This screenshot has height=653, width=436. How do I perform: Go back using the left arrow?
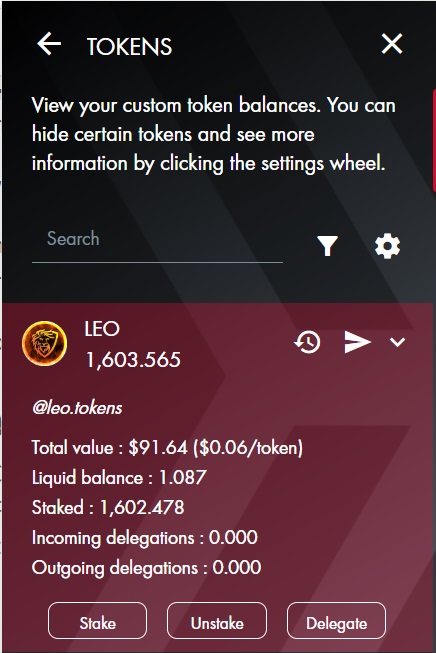click(x=49, y=44)
